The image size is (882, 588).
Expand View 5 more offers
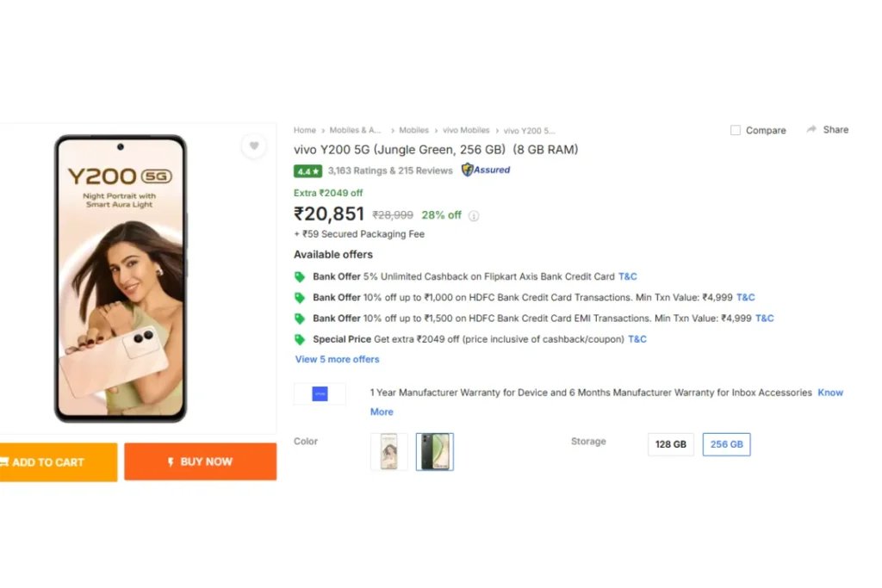click(338, 359)
